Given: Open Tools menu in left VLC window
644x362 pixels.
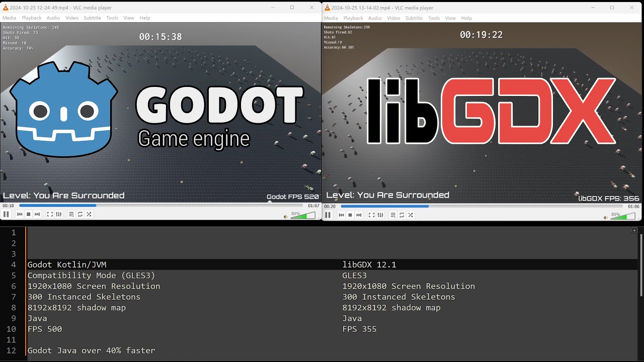Looking at the screenshot, I should point(112,18).
